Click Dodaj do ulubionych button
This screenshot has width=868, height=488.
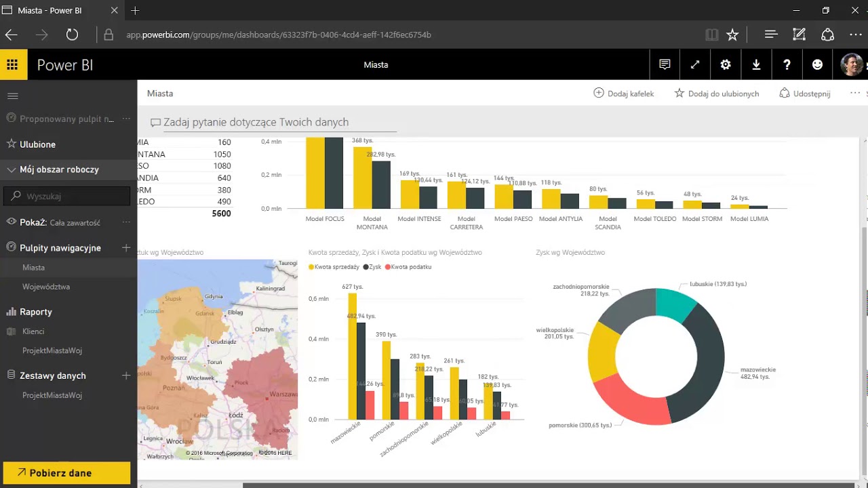point(717,94)
